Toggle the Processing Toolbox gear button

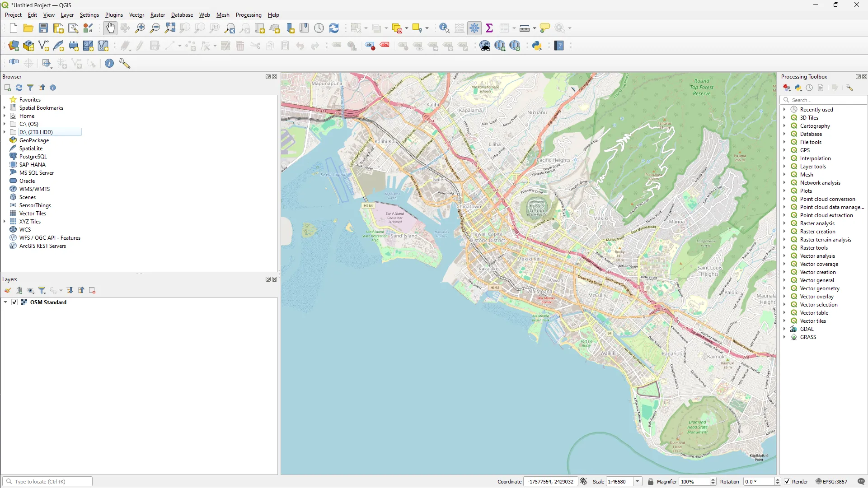(x=474, y=28)
